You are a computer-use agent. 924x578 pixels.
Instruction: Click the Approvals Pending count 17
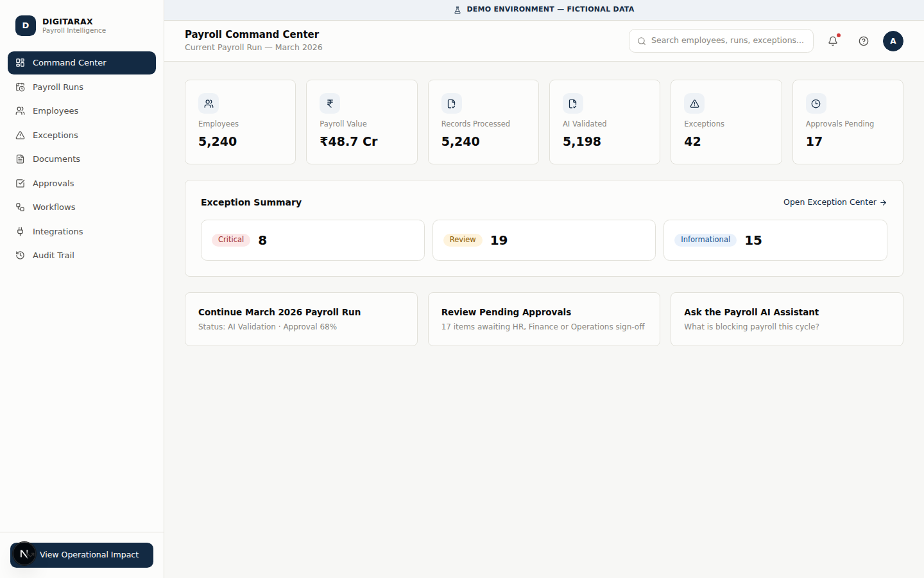point(814,141)
